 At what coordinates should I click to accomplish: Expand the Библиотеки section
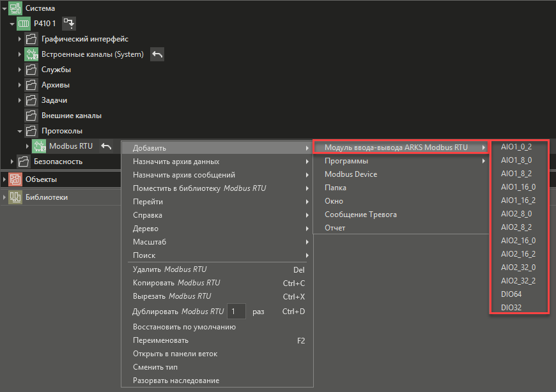click(x=4, y=197)
